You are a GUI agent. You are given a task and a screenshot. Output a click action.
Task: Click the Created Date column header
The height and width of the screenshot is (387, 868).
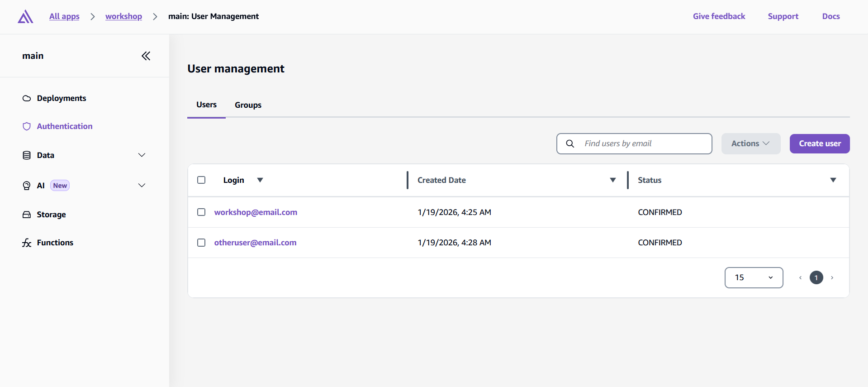441,180
